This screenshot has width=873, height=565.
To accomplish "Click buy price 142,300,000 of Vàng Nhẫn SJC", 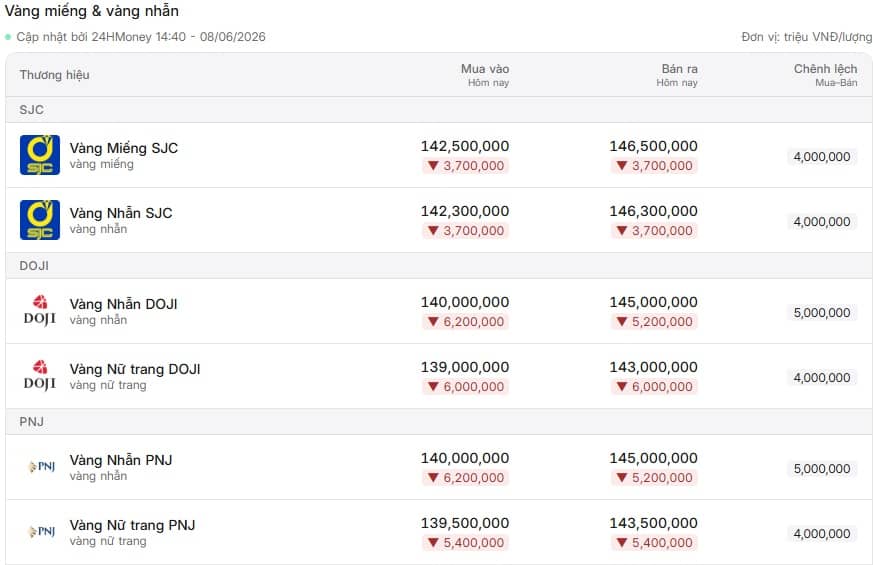I will (x=465, y=211).
